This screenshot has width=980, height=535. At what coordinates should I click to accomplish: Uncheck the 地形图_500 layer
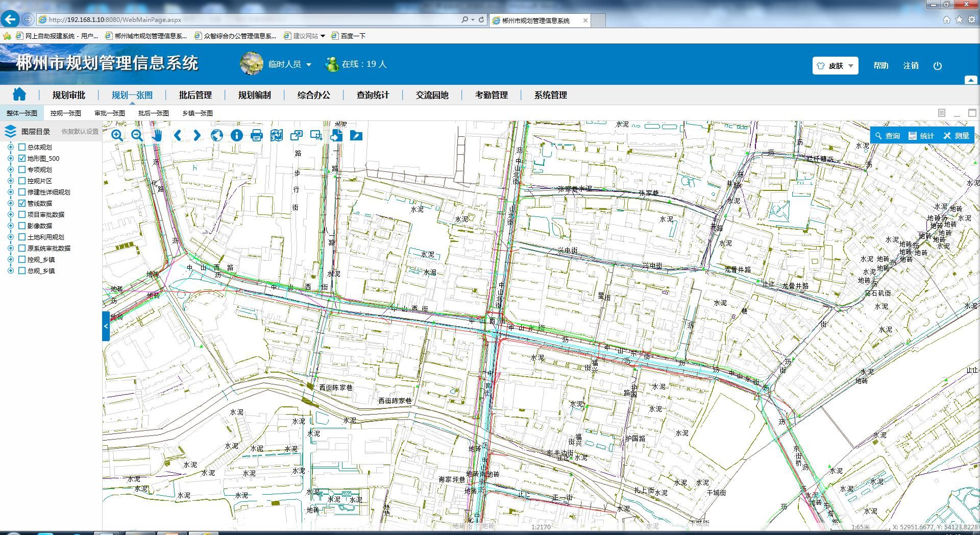click(x=21, y=158)
